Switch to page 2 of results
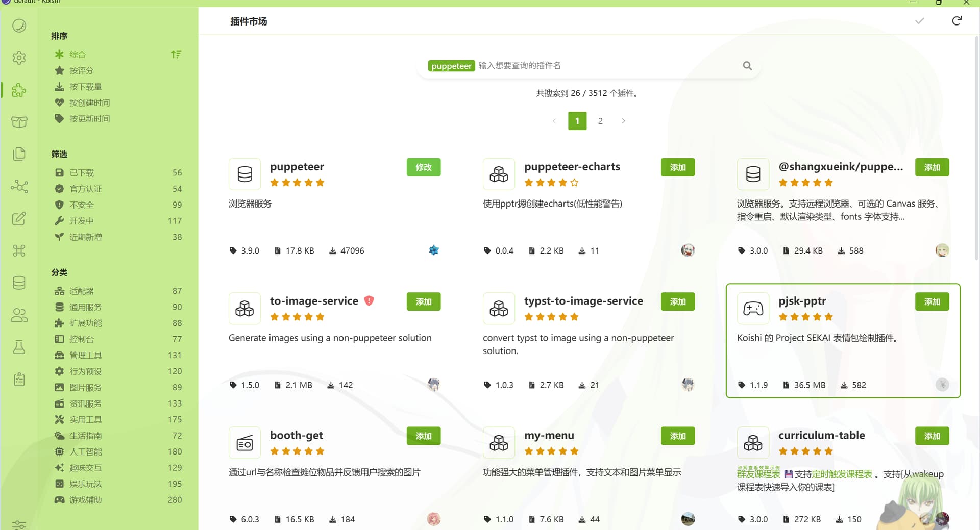The height and width of the screenshot is (530, 980). click(600, 121)
